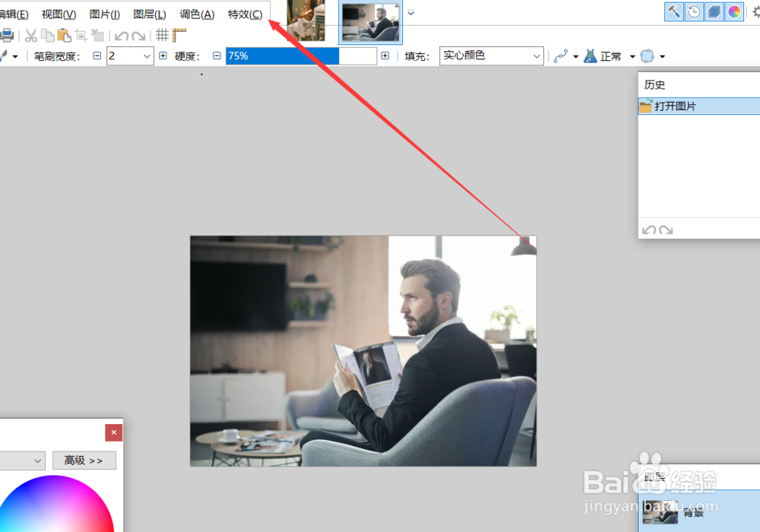Click the Copy icon in toolbar
760x532 pixels.
47,36
